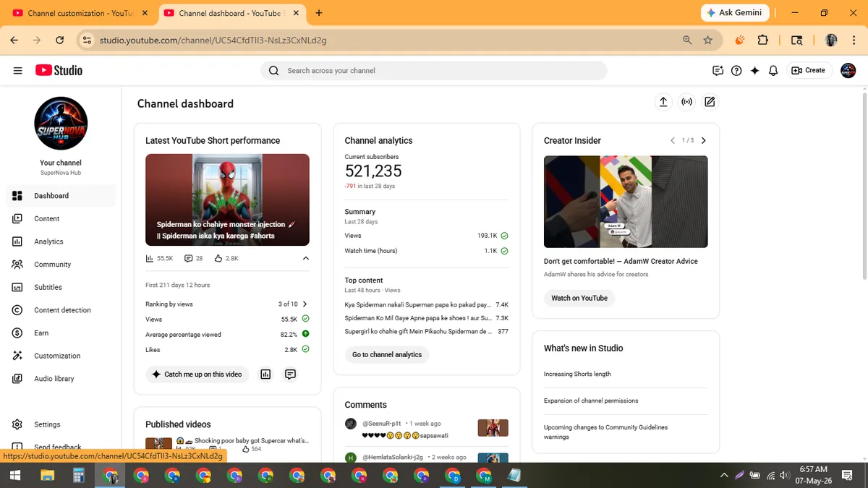
Task: Click the browser reload button
Action: point(60,40)
